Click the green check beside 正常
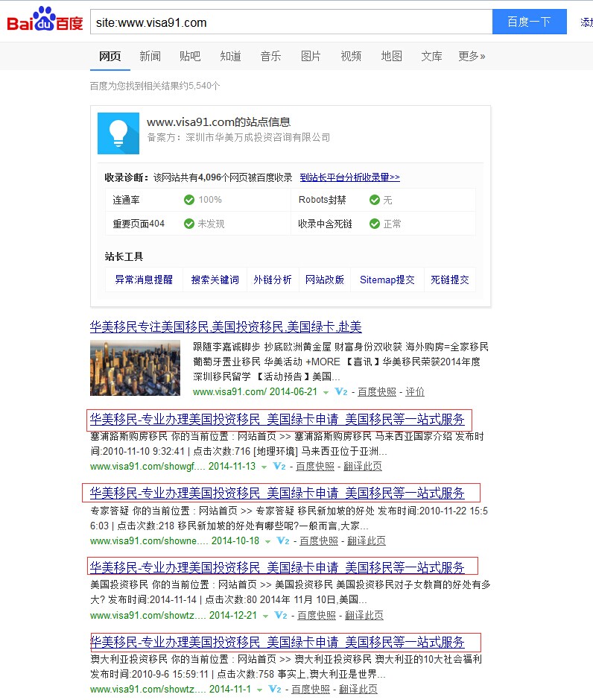 click(375, 223)
